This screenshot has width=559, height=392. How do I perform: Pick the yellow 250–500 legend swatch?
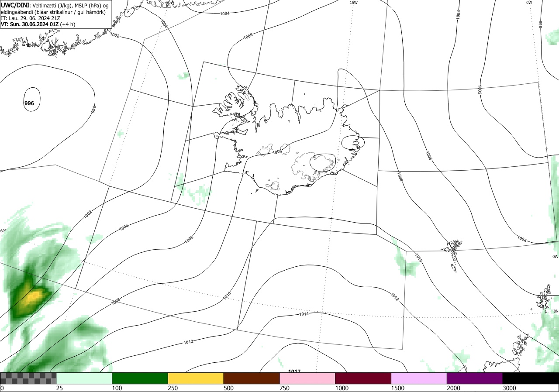click(x=196, y=378)
